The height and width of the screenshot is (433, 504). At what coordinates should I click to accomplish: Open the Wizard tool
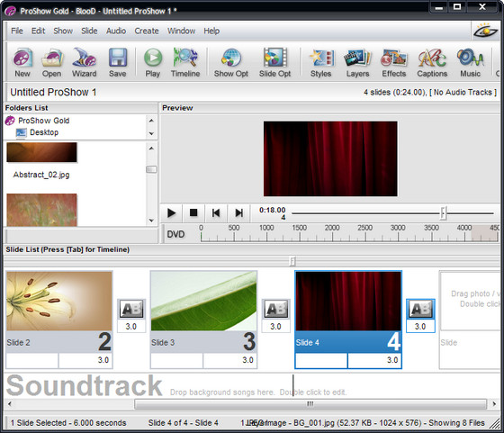coord(85,62)
